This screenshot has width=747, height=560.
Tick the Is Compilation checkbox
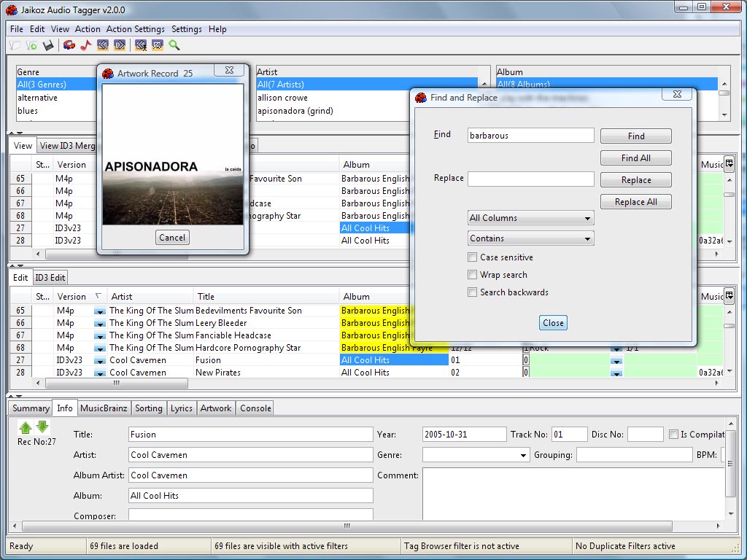pos(673,435)
